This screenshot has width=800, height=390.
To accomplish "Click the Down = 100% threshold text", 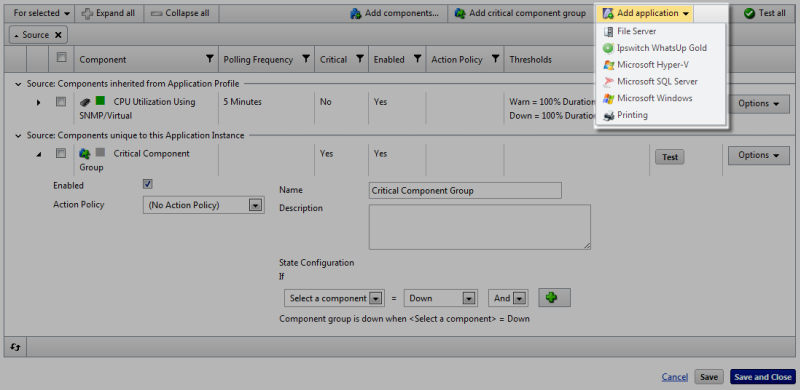I will pyautogui.click(x=552, y=116).
